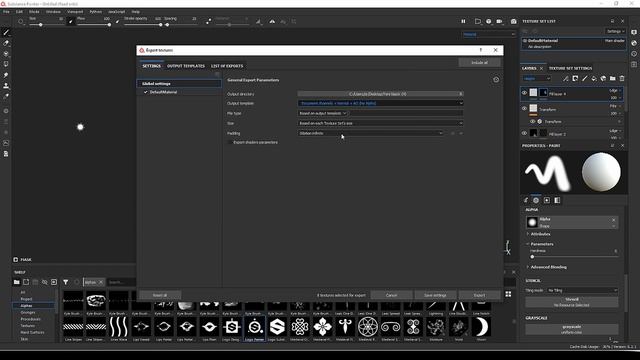
Task: Toggle DefaultMaterial checkbox in export list
Action: pos(145,92)
